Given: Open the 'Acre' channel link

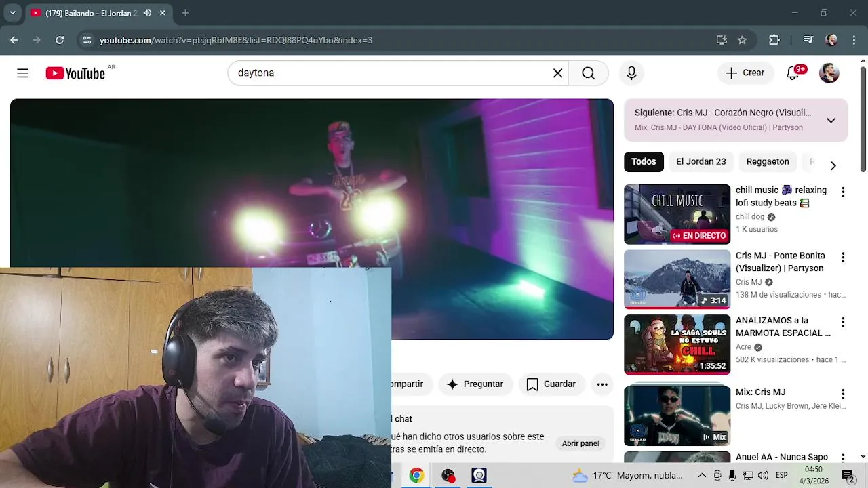Looking at the screenshot, I should click(743, 347).
